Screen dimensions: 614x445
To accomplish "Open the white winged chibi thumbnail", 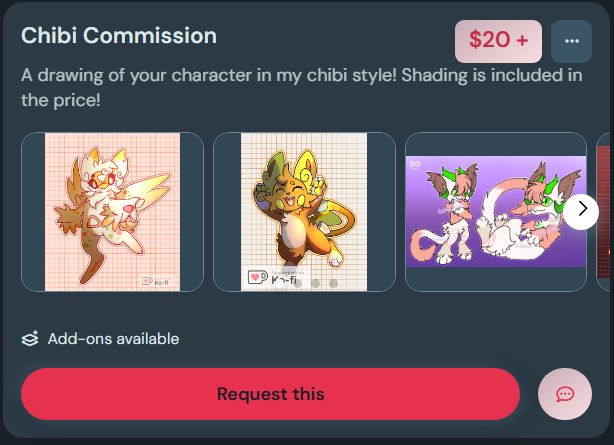I will [112, 212].
